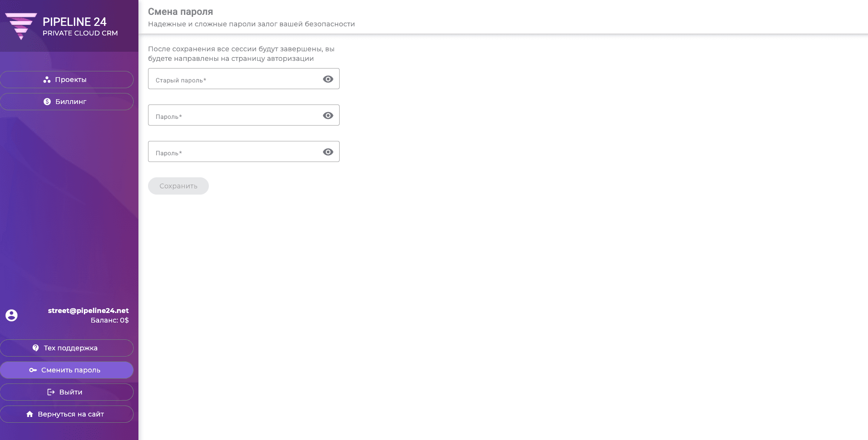Viewport: 868px width, 440px height.
Task: Click the Баланс: 0$ text
Action: point(110,320)
